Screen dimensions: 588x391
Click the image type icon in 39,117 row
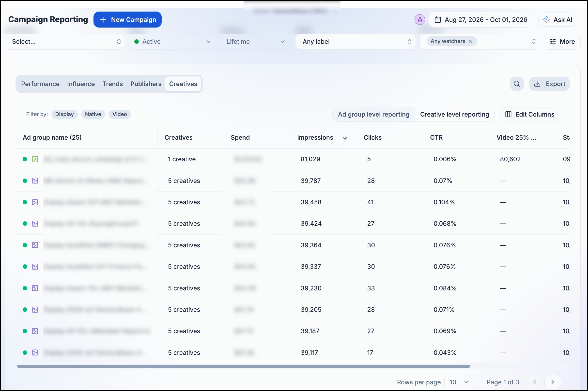click(35, 353)
